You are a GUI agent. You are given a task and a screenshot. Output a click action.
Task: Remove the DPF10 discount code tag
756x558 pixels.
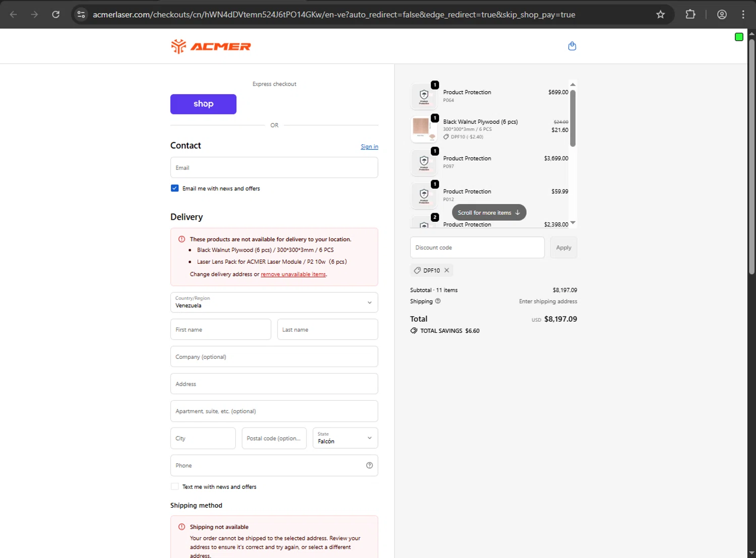coord(447,270)
